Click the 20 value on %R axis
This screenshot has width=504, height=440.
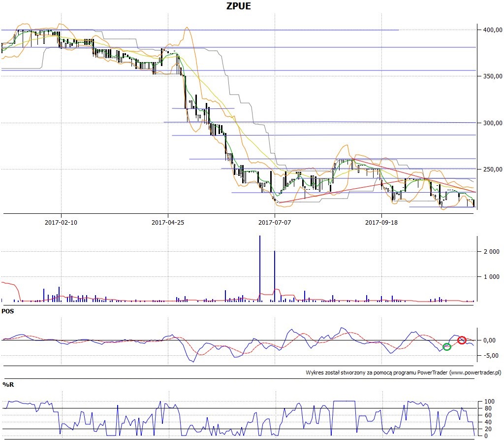click(x=488, y=429)
